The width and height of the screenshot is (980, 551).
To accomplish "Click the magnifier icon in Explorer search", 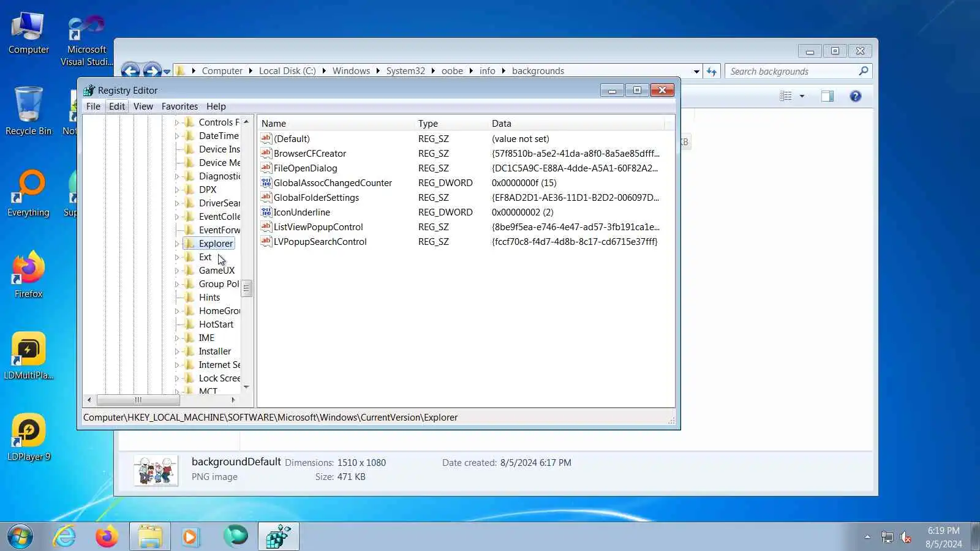I will 864,71.
